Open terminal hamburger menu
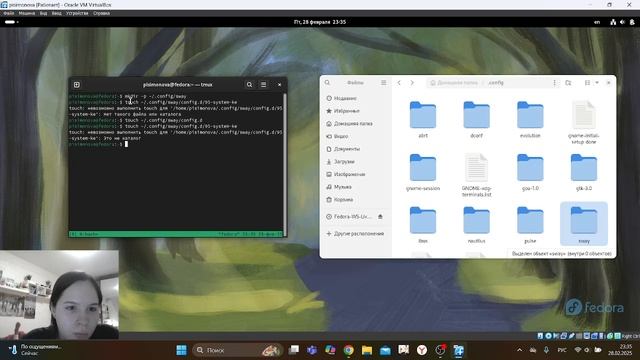This screenshot has height=360, width=640. [264, 84]
